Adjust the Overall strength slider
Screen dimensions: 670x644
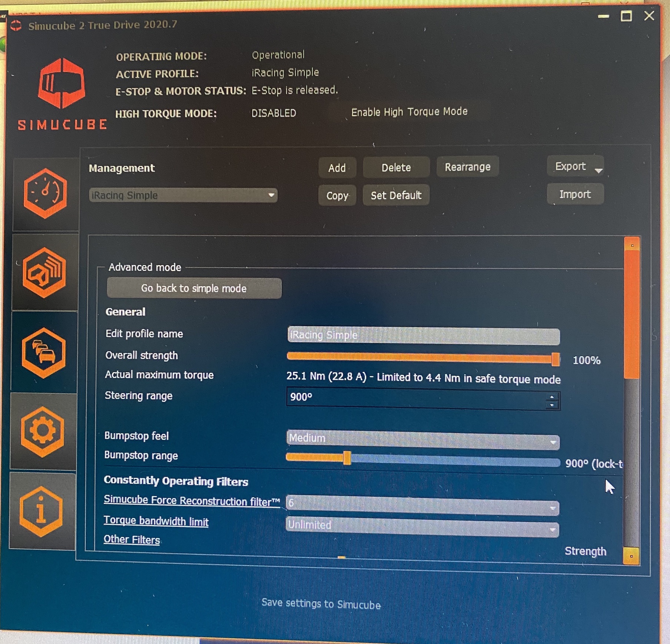(423, 358)
